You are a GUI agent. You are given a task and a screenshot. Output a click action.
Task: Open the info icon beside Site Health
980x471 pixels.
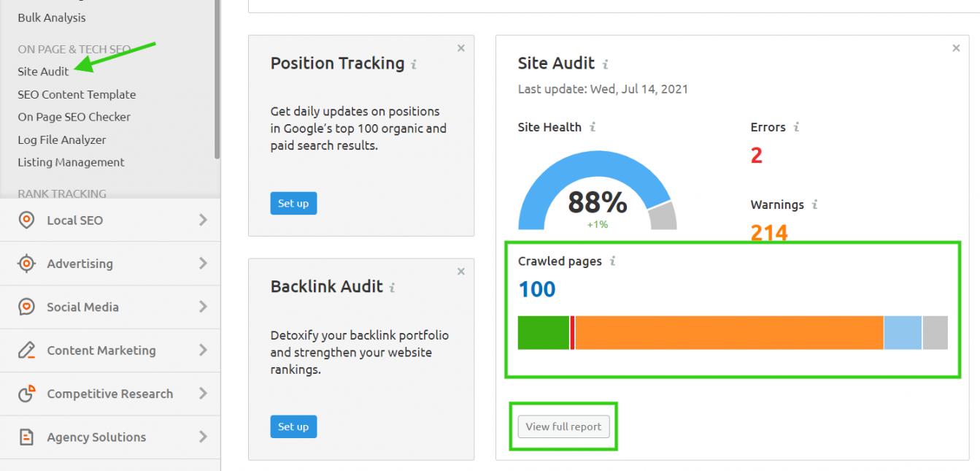point(593,128)
